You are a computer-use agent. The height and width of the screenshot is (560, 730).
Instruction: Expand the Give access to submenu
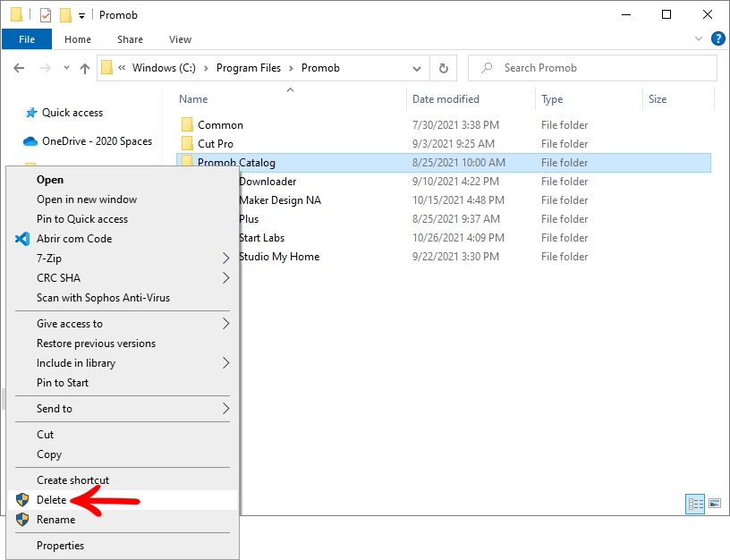[x=123, y=324]
